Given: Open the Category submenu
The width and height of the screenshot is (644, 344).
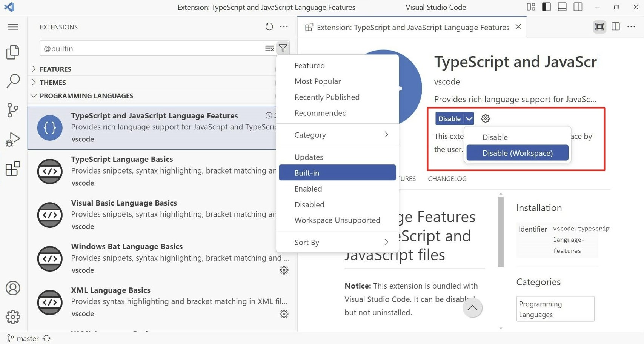Looking at the screenshot, I should pos(337,135).
